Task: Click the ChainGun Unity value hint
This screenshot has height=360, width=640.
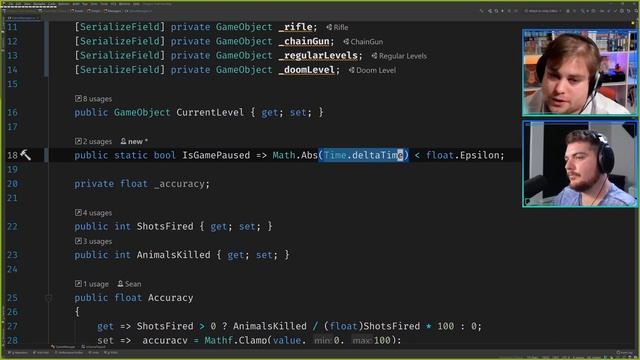Action: [363, 42]
